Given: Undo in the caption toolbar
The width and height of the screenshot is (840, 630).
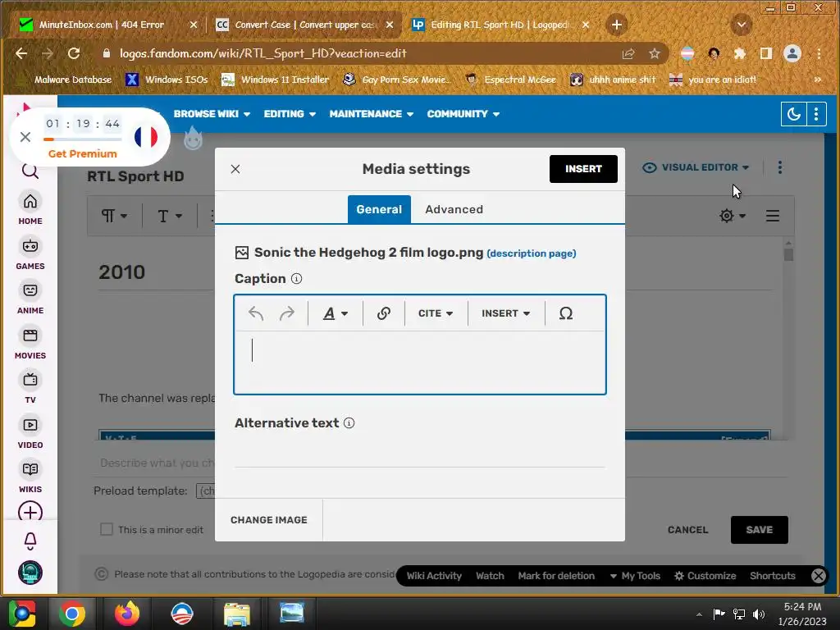Looking at the screenshot, I should tap(256, 313).
